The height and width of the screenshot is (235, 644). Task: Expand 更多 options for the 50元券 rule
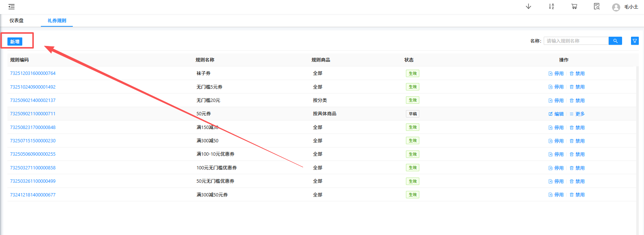tap(577, 114)
